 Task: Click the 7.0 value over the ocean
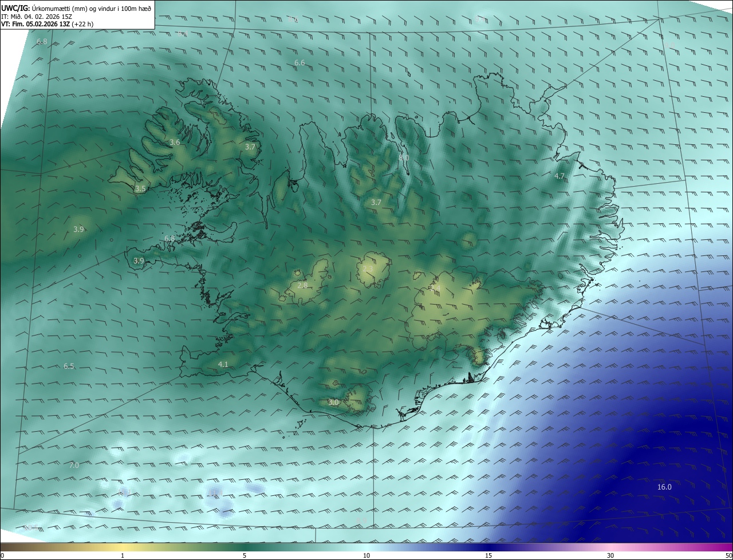point(74,465)
